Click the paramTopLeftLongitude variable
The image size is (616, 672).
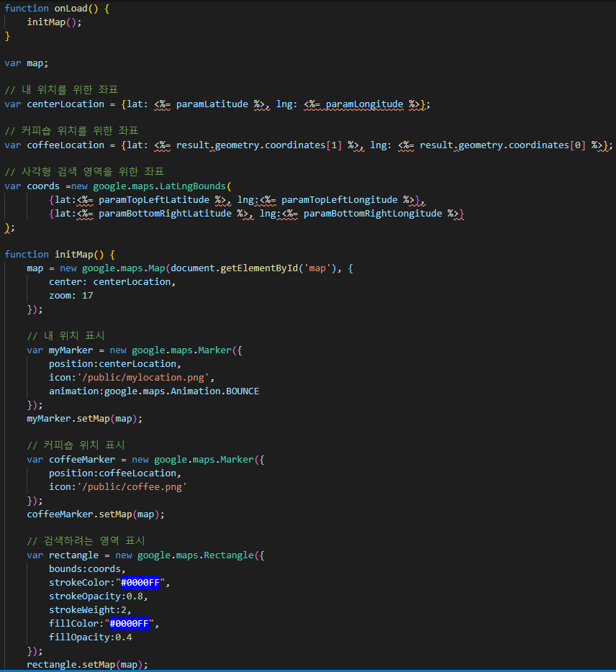(x=340, y=200)
